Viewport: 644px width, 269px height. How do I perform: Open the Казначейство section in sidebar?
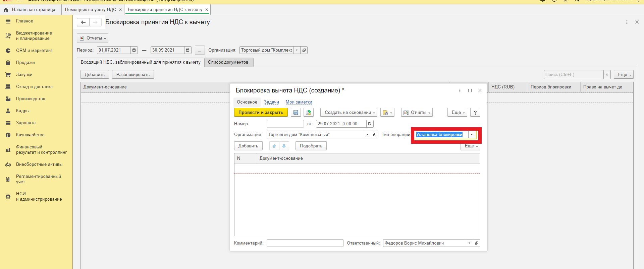[x=30, y=135]
